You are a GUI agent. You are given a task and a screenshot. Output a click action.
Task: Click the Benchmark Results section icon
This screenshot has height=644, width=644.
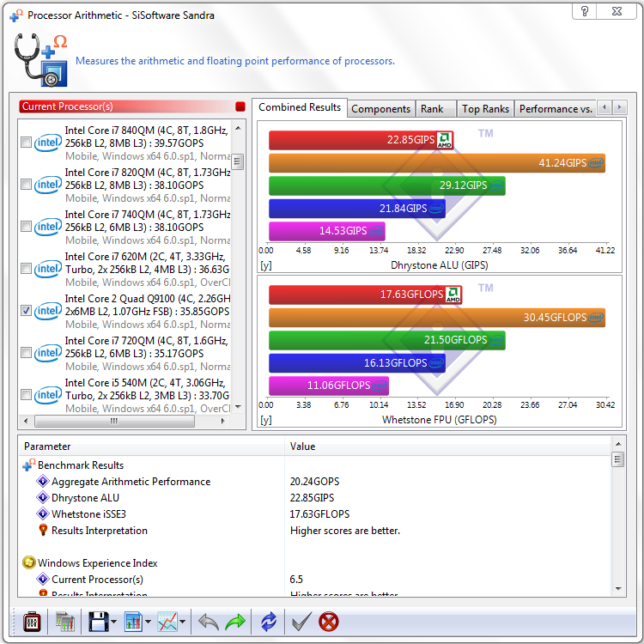(x=28, y=465)
